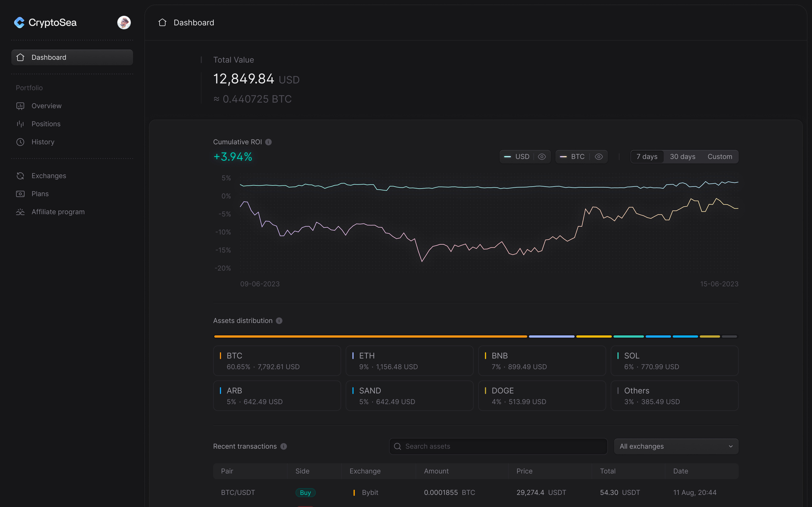Click the Dashboard header title
The width and height of the screenshot is (812, 507).
click(194, 23)
